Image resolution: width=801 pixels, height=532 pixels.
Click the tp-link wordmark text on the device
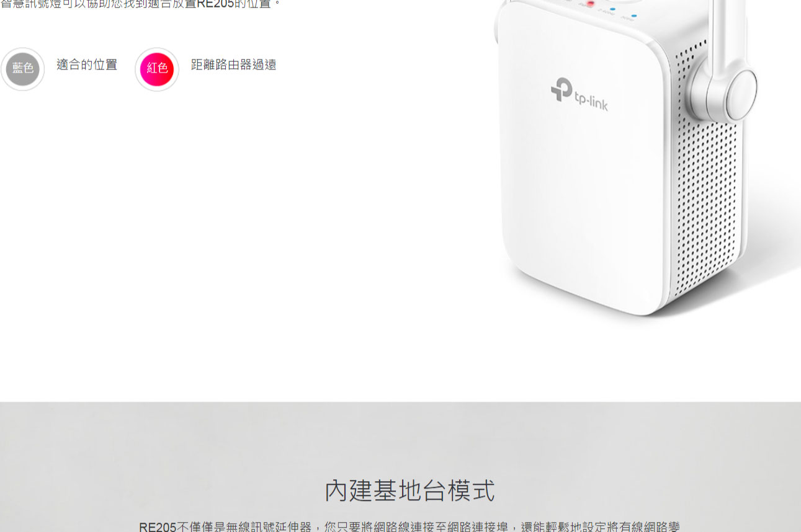591,102
